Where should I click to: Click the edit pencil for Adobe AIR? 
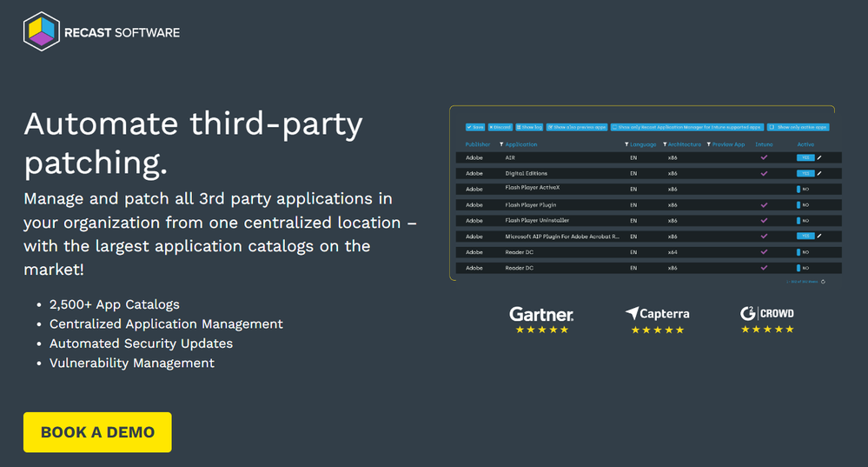click(819, 157)
